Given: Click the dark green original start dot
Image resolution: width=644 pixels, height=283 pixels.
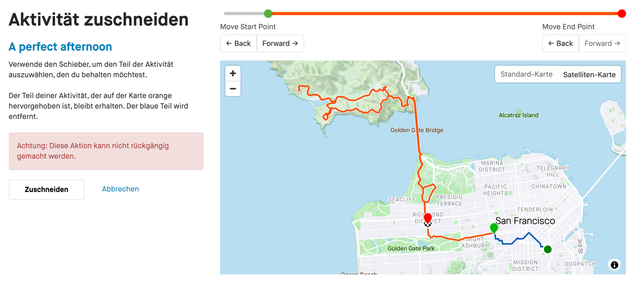Looking at the screenshot, I should (547, 249).
